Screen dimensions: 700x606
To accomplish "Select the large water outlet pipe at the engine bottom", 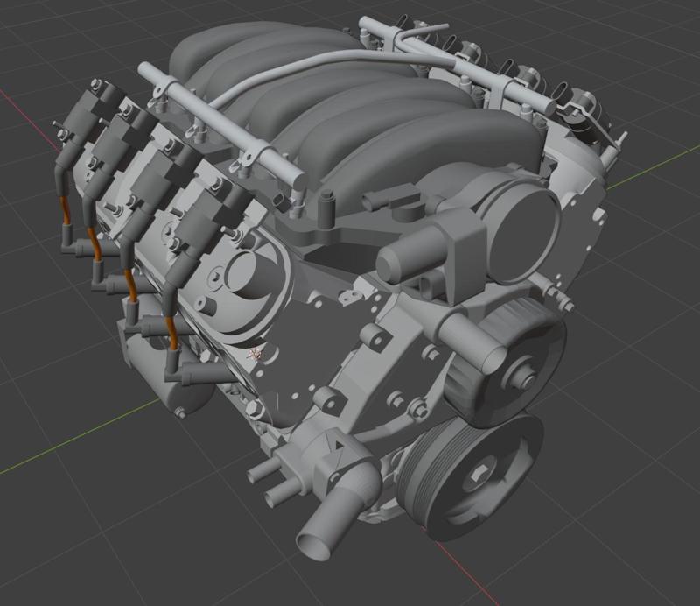I will point(332,523).
